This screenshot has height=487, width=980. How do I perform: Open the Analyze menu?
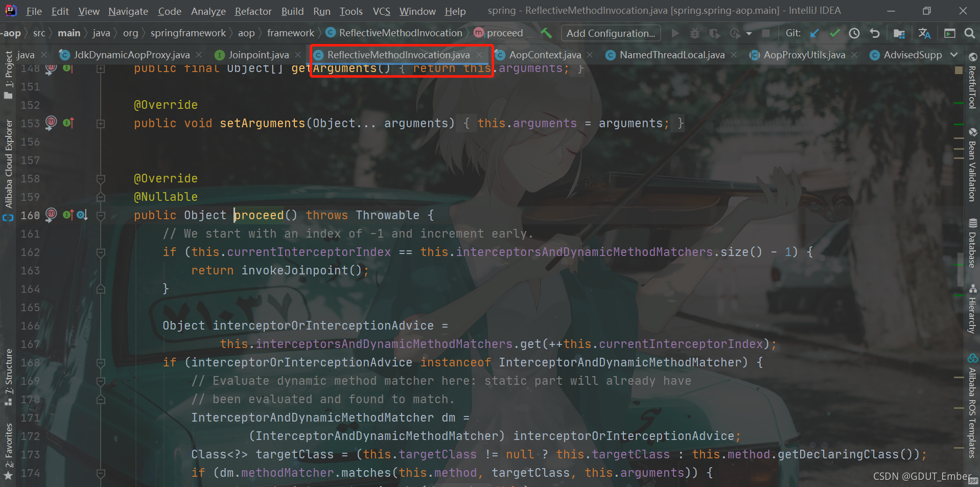pos(208,11)
